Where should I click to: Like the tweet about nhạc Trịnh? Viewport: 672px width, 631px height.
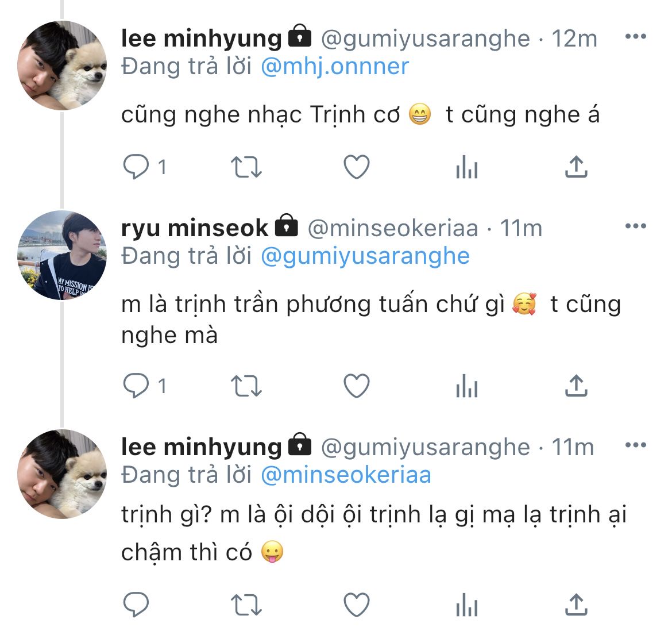[356, 167]
